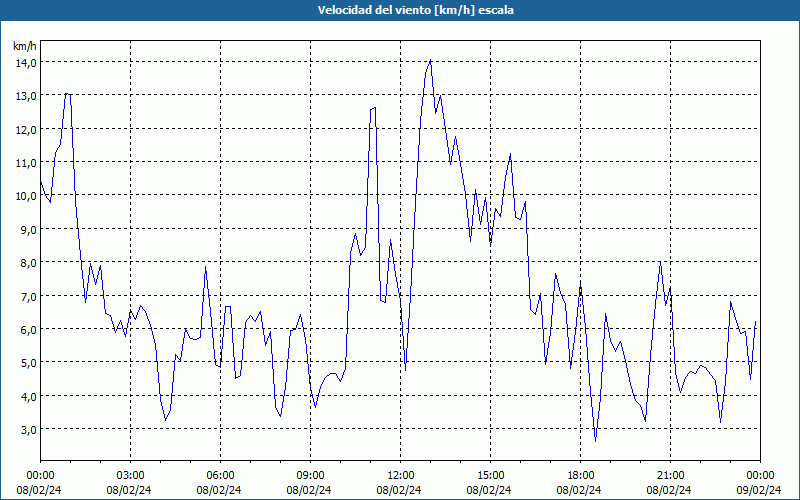Select the 4,0 y-axis value

coord(29,396)
